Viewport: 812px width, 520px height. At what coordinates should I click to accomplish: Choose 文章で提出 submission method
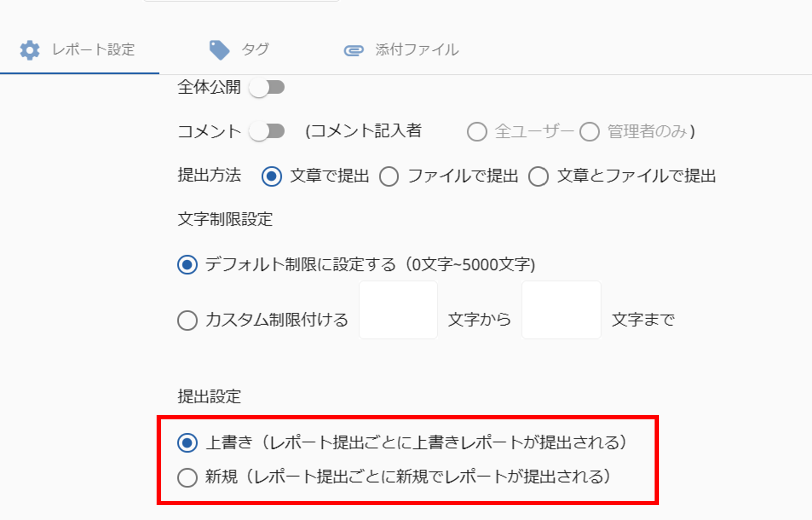pyautogui.click(x=272, y=177)
